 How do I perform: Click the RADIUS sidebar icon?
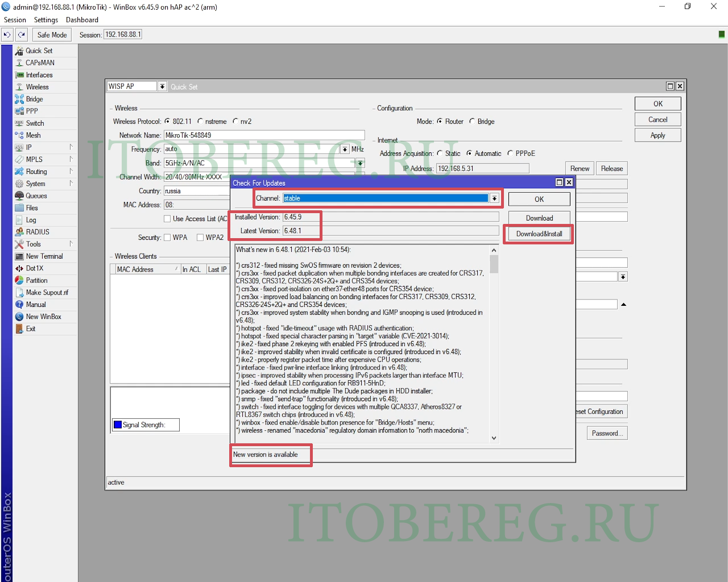pyautogui.click(x=19, y=232)
